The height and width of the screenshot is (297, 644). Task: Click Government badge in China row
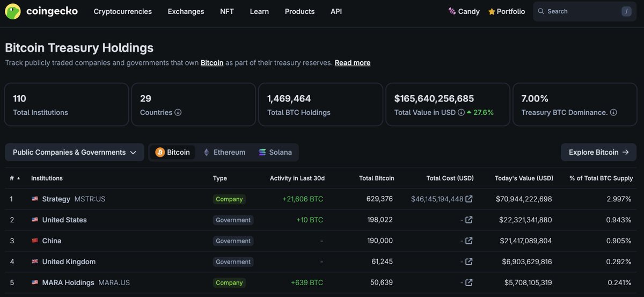point(233,241)
